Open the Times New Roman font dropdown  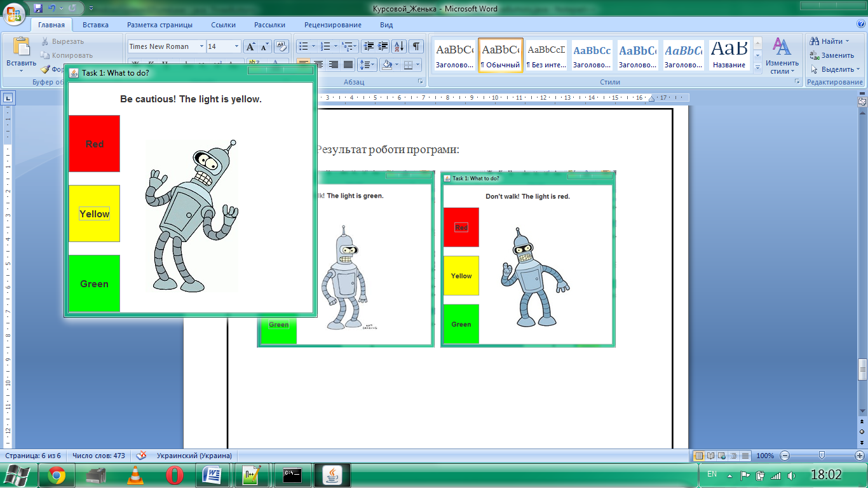(201, 46)
